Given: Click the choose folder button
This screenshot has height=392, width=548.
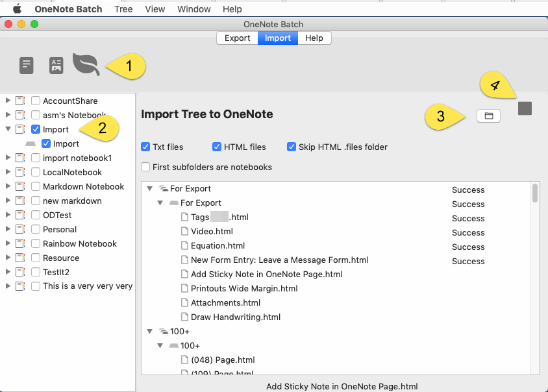Looking at the screenshot, I should pos(488,116).
